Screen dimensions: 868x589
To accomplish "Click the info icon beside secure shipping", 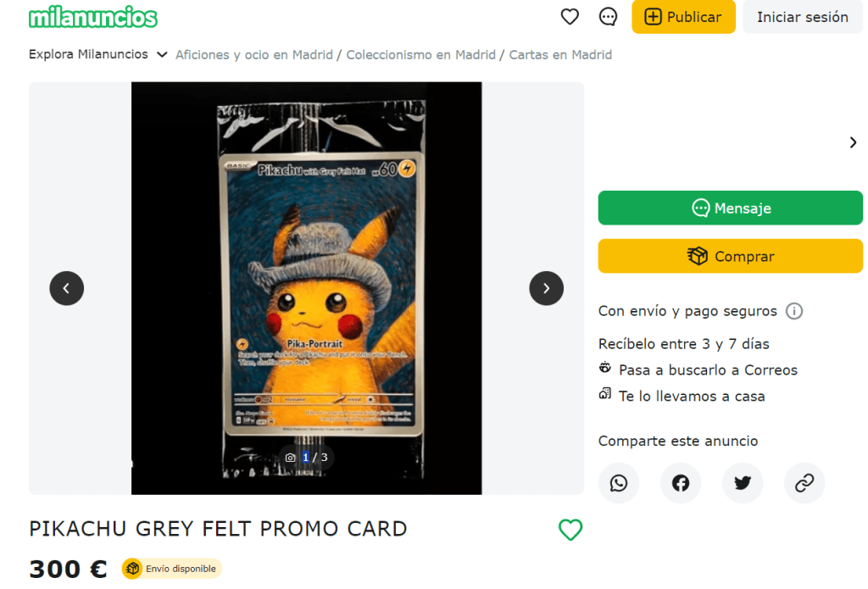I will 794,311.
